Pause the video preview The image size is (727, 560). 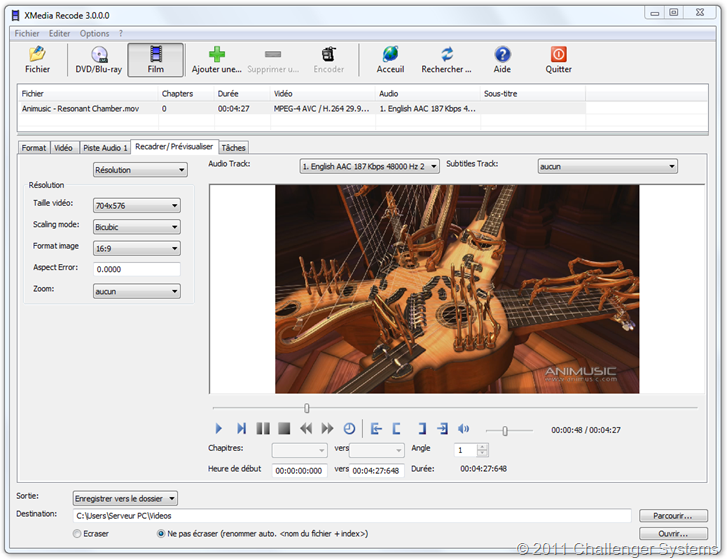pyautogui.click(x=263, y=429)
